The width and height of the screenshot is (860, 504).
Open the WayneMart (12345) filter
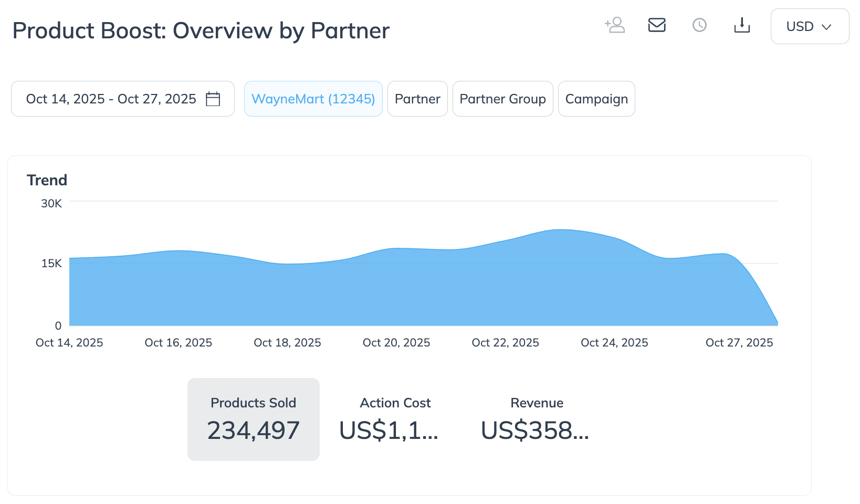(x=313, y=99)
